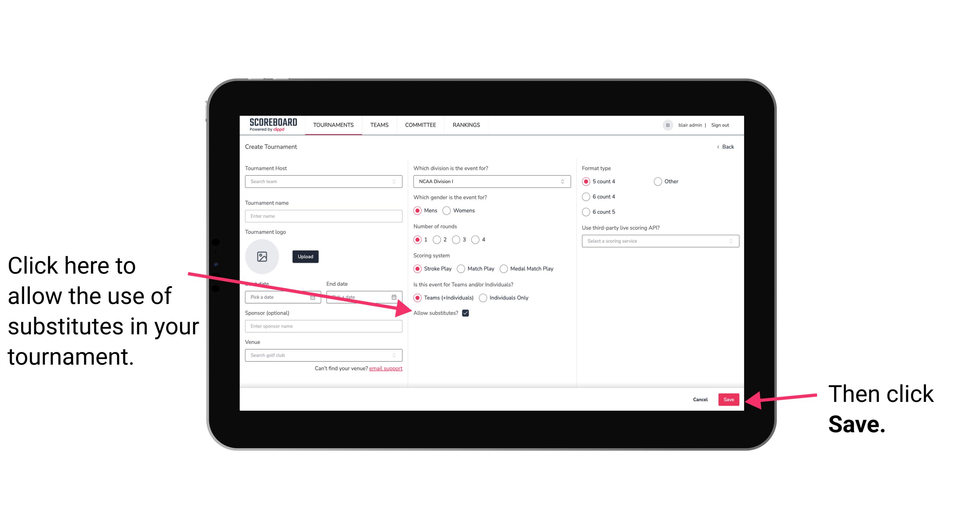980x527 pixels.
Task: Click the tournament host search icon
Action: 396,182
